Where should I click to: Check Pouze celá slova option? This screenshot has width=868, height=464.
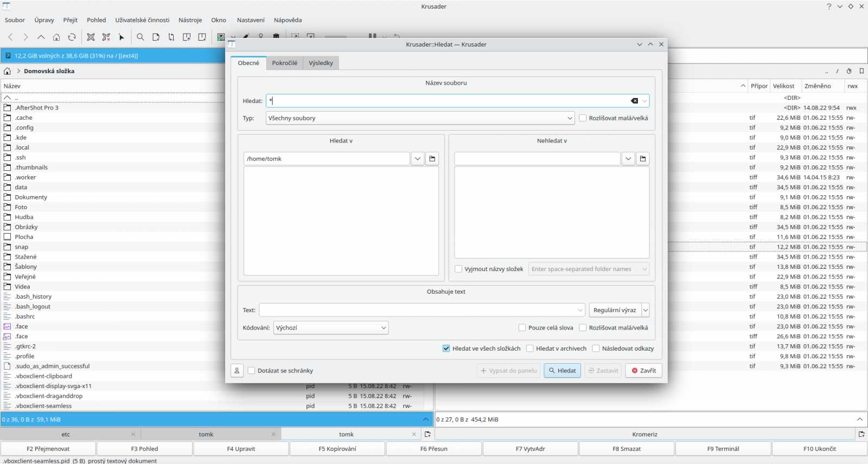click(546, 327)
